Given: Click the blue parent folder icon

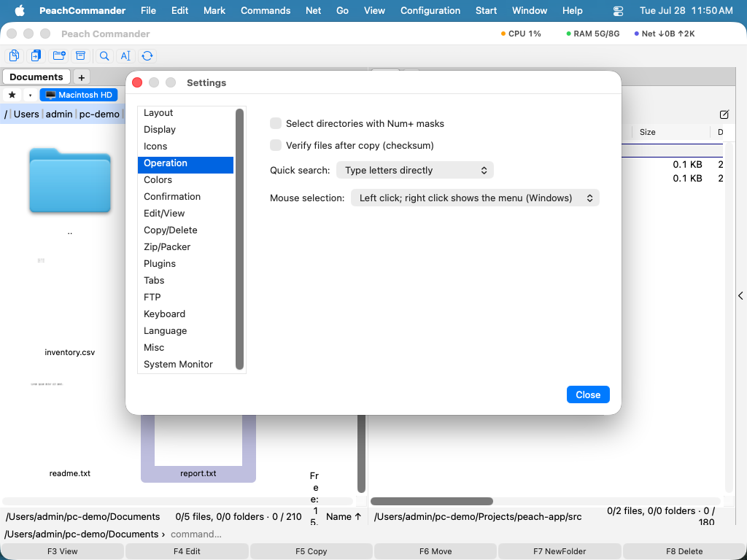Looking at the screenshot, I should click(x=70, y=180).
